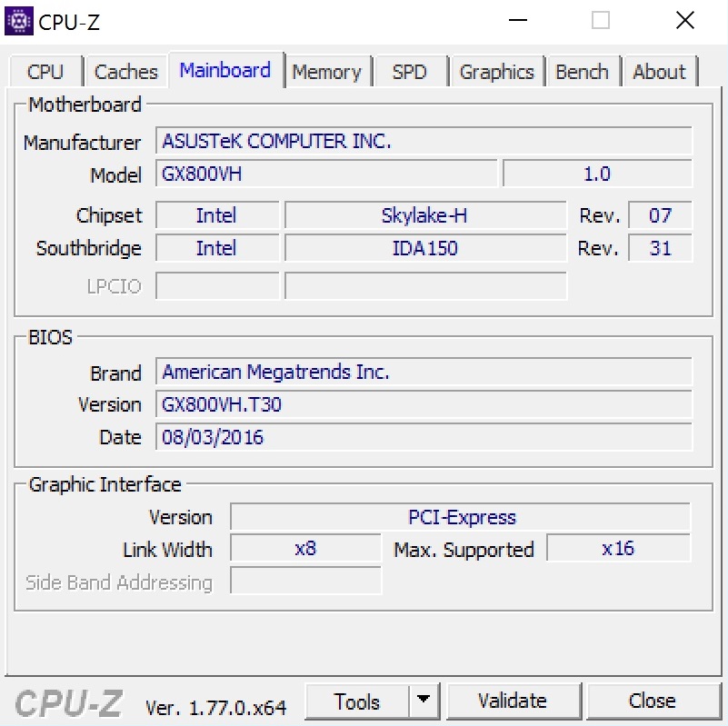Minimize the CPU-Z window
The width and height of the screenshot is (728, 726).
[x=517, y=21]
